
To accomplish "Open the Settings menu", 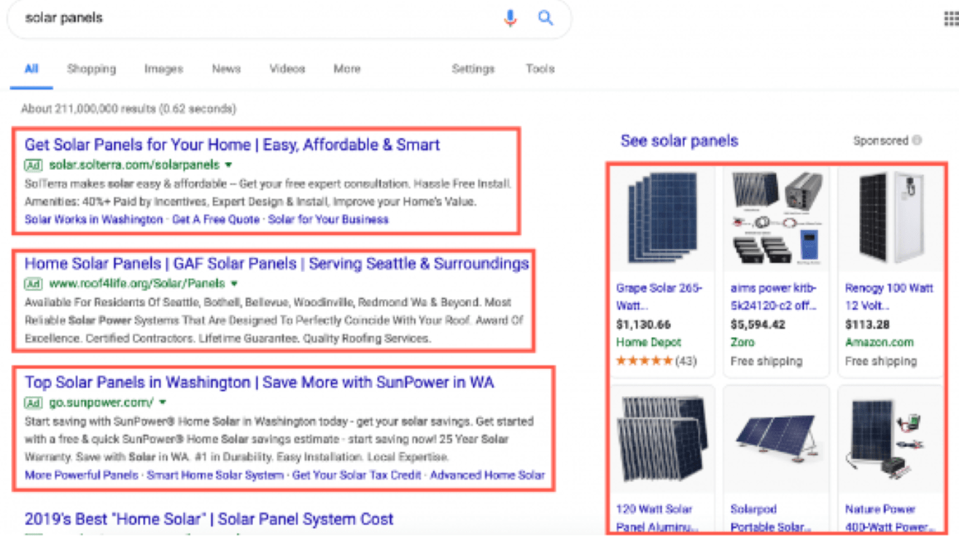I will pos(473,69).
